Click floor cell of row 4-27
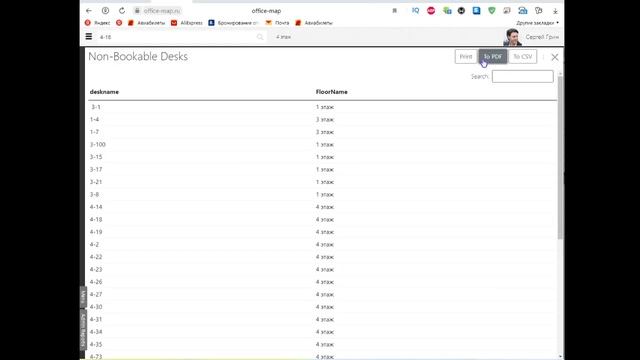640x360 pixels. (x=324, y=294)
